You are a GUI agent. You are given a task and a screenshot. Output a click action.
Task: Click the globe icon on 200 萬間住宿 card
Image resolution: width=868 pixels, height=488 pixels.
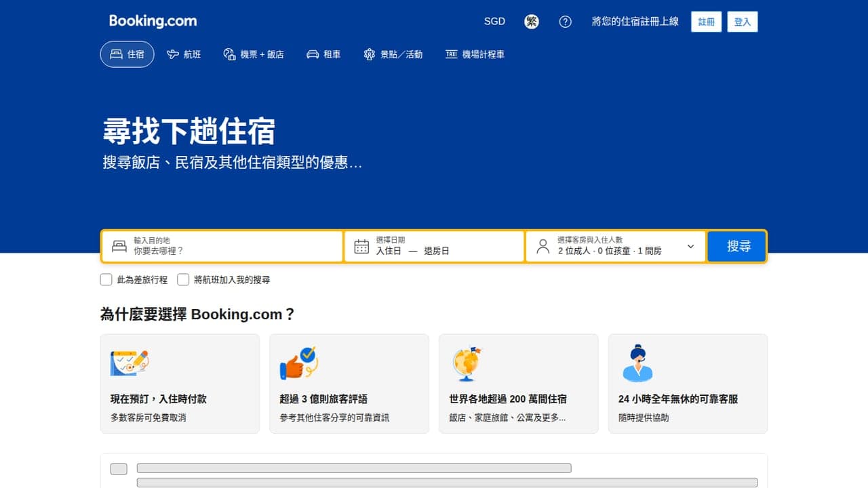click(x=467, y=363)
